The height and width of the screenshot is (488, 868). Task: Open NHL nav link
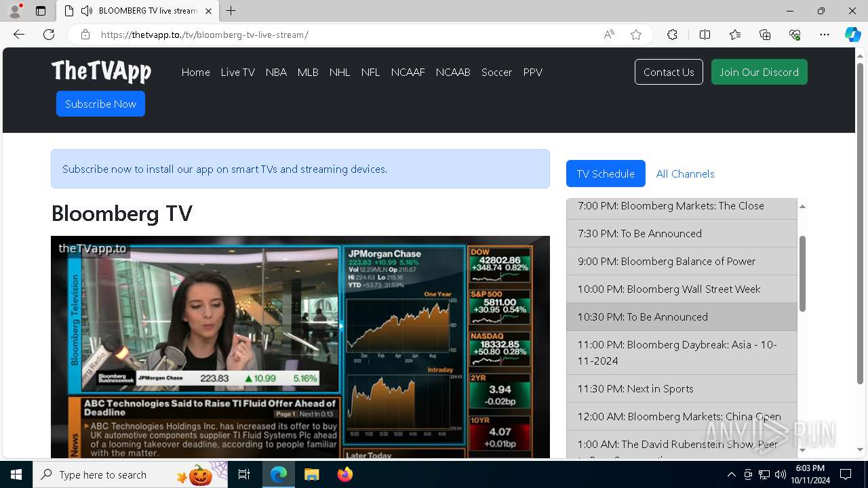pyautogui.click(x=340, y=72)
